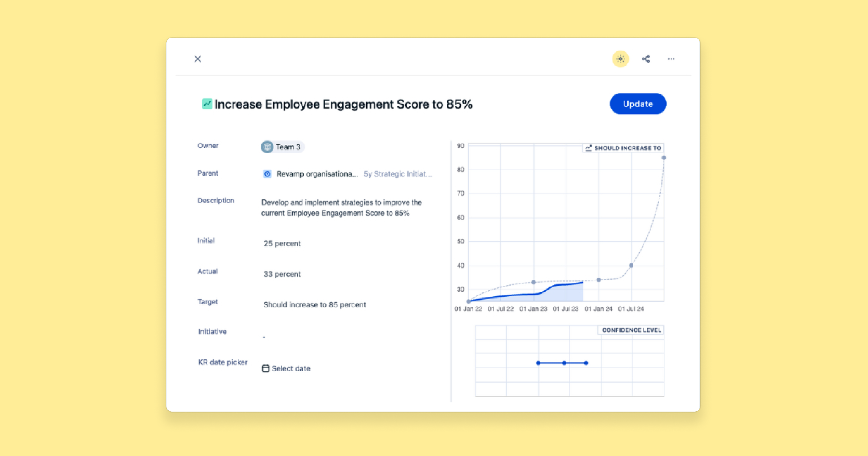This screenshot has height=456, width=868.
Task: Edit the Target value Should increase to 85 percent
Action: (315, 304)
